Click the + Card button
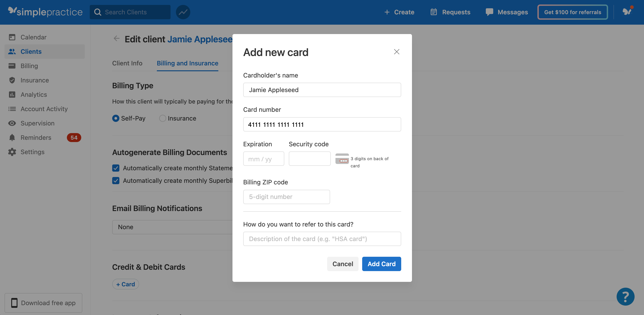Viewport: 644px width, 315px height. click(125, 284)
